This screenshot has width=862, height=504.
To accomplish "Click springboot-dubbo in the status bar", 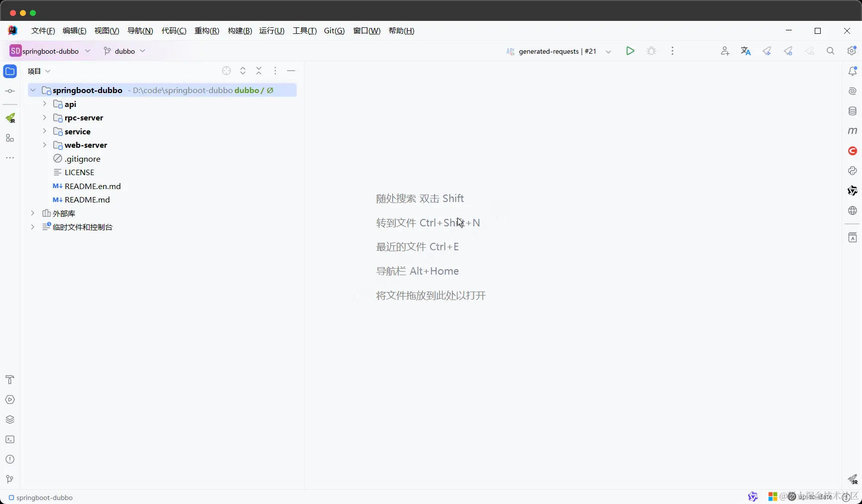I will pyautogui.click(x=40, y=498).
